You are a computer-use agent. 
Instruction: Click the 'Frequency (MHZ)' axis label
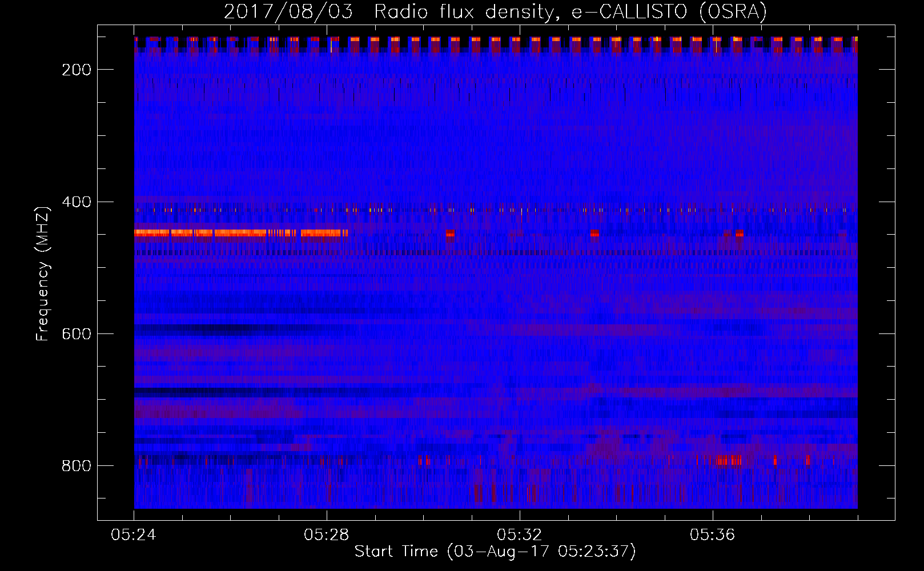tap(43, 274)
